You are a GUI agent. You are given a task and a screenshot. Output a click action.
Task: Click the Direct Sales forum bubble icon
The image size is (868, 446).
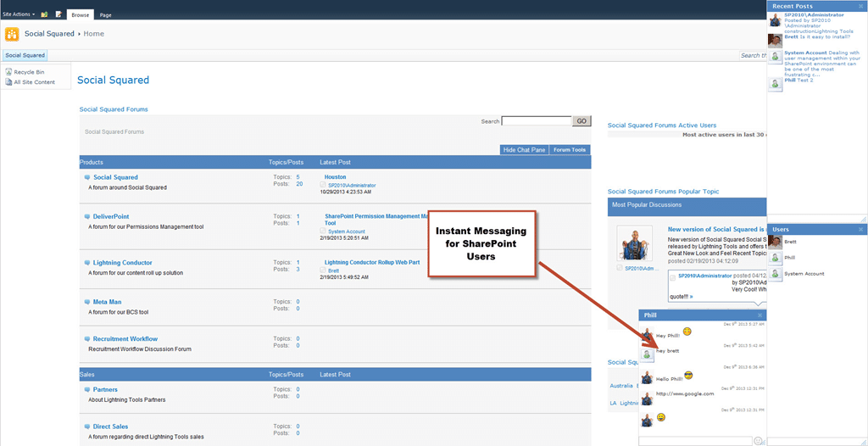87,426
